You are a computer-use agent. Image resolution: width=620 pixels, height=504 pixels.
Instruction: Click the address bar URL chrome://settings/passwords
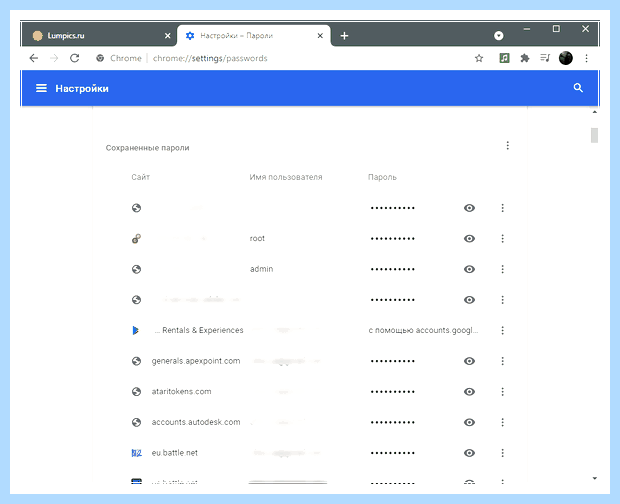click(210, 58)
